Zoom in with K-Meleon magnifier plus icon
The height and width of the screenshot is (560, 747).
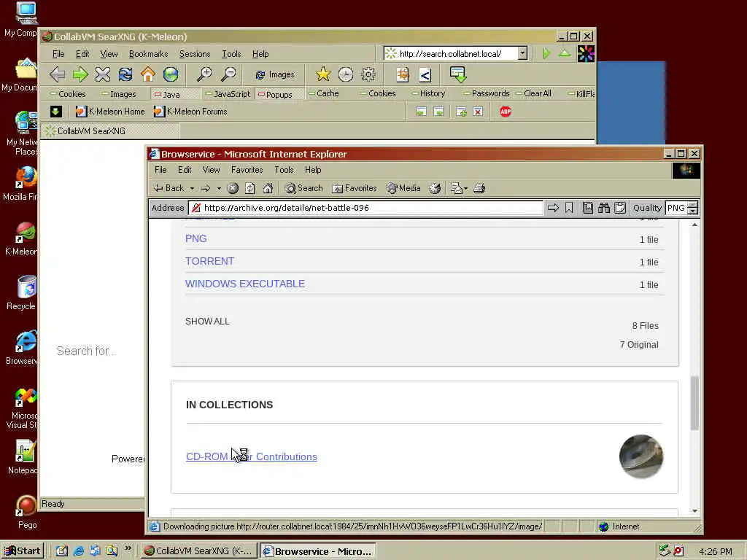coord(204,74)
